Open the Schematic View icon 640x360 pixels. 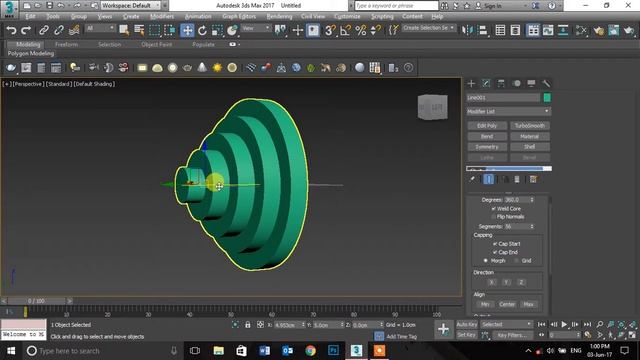pyautogui.click(x=563, y=30)
